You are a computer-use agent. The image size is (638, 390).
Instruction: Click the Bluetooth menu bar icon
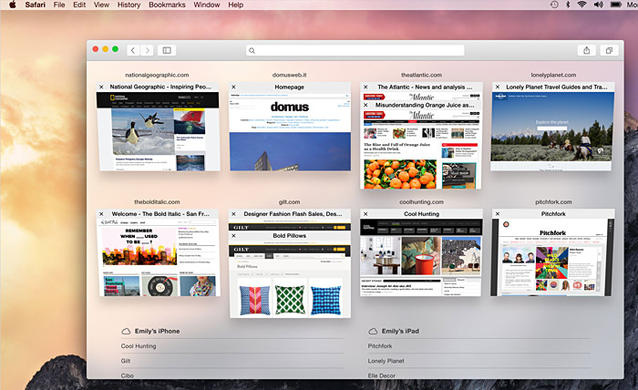568,5
